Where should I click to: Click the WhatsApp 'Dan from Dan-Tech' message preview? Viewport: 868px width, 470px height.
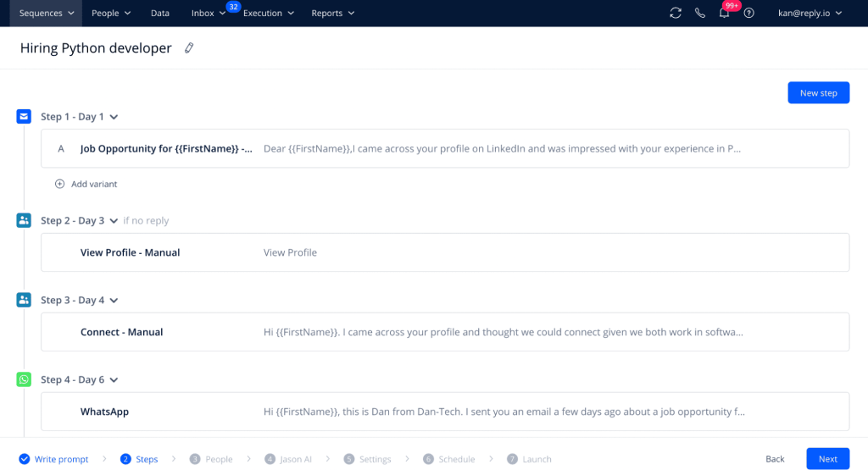point(504,412)
